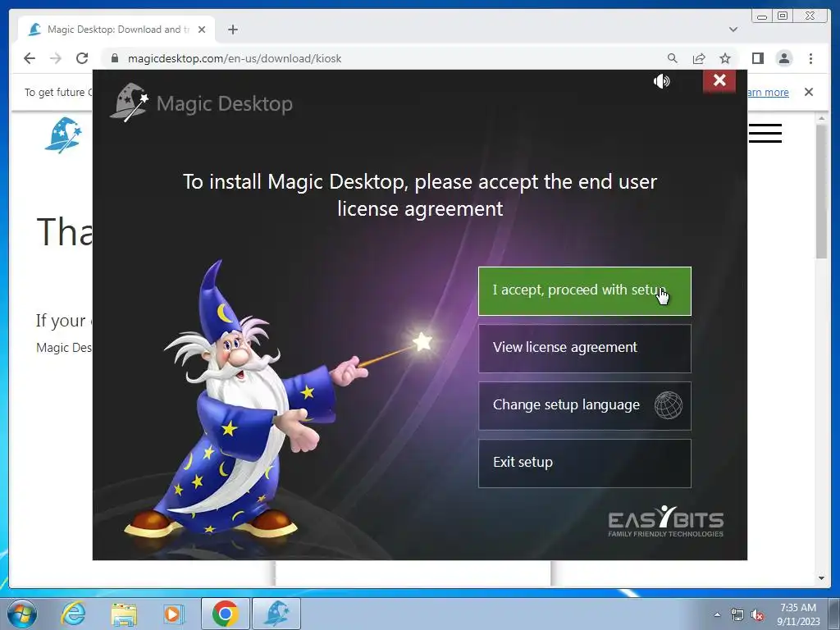This screenshot has width=840, height=630.
Task: Toggle Chrome side panel
Action: 757,58
